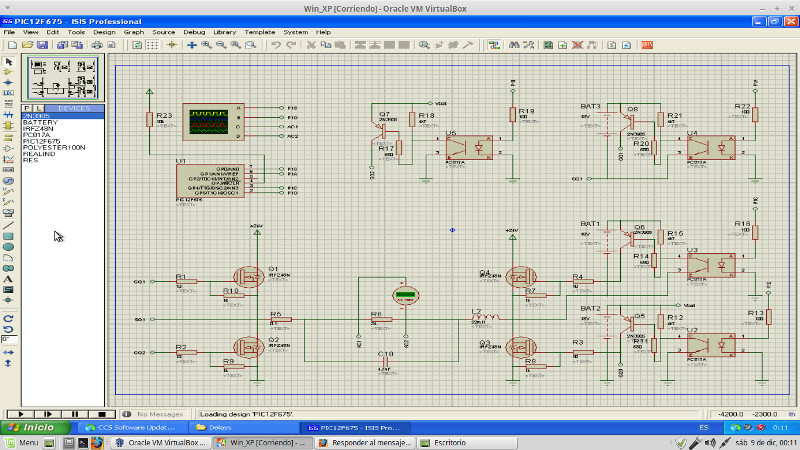This screenshot has height=450, width=800.
Task: Click Oracle VM VirtualBox host taskbar item
Action: pos(161,443)
